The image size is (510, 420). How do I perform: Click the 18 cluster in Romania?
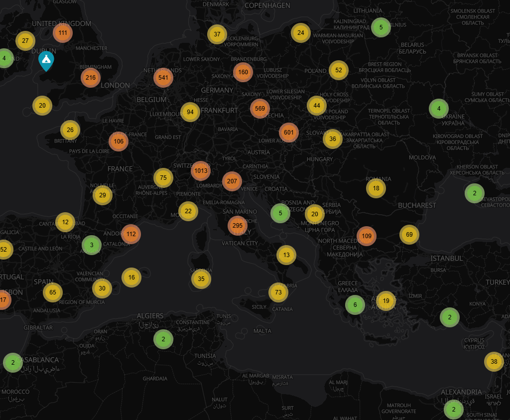376,188
